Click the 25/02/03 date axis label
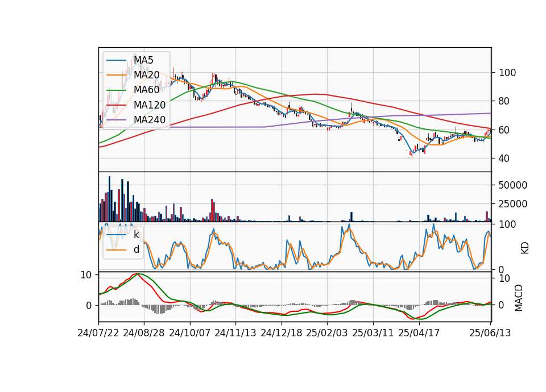 (x=327, y=333)
